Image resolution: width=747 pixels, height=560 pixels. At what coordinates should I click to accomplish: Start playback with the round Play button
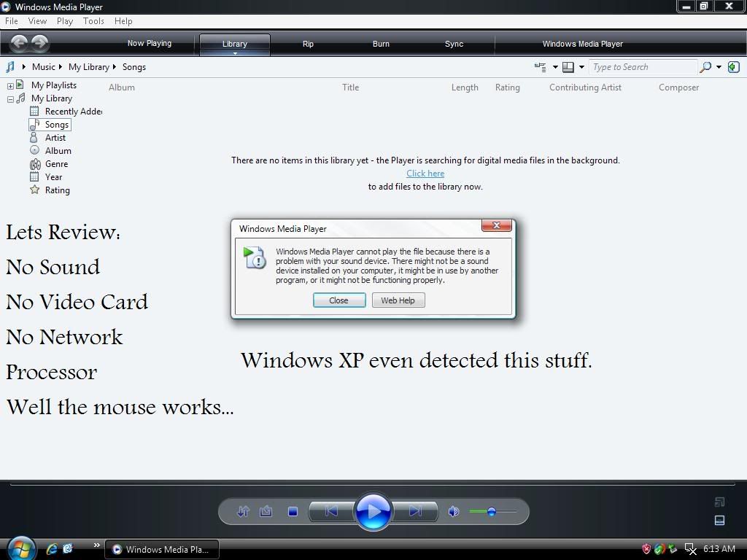[373, 511]
